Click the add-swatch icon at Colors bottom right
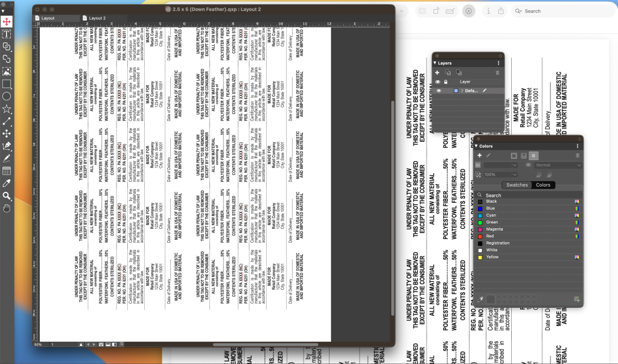The image size is (618, 364). (x=577, y=300)
